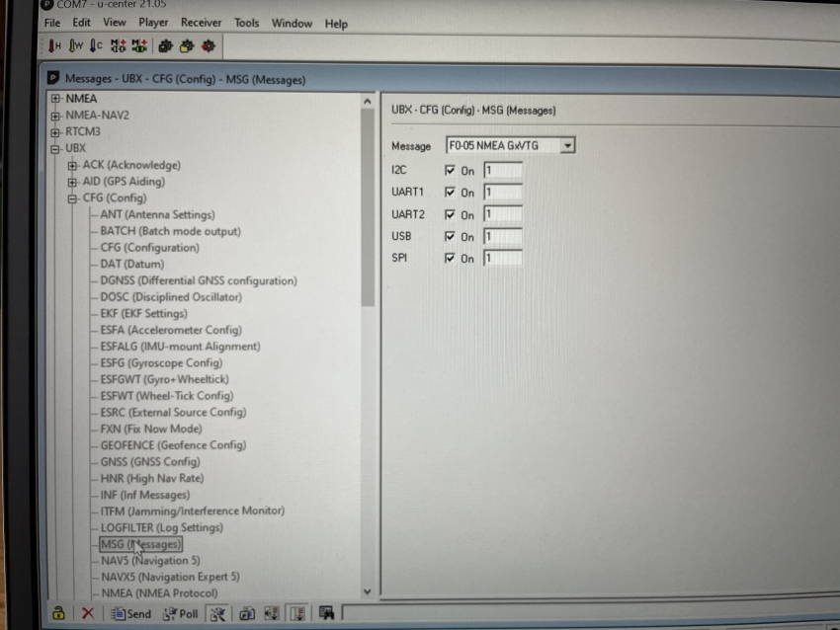Select HNR (High Nav Rate) tree item
This screenshot has height=630, width=840.
(x=151, y=478)
